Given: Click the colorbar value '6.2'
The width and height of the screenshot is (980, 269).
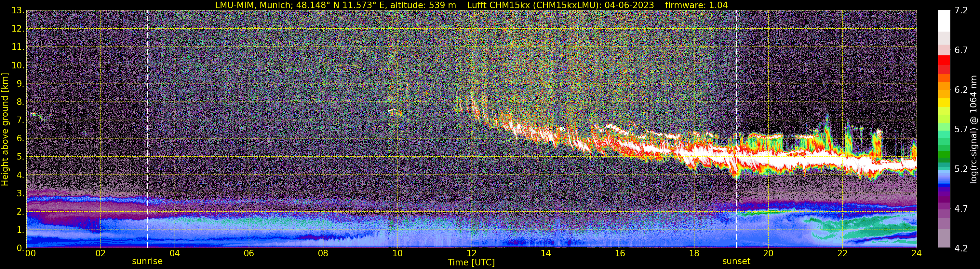Looking at the screenshot, I should (x=961, y=90).
